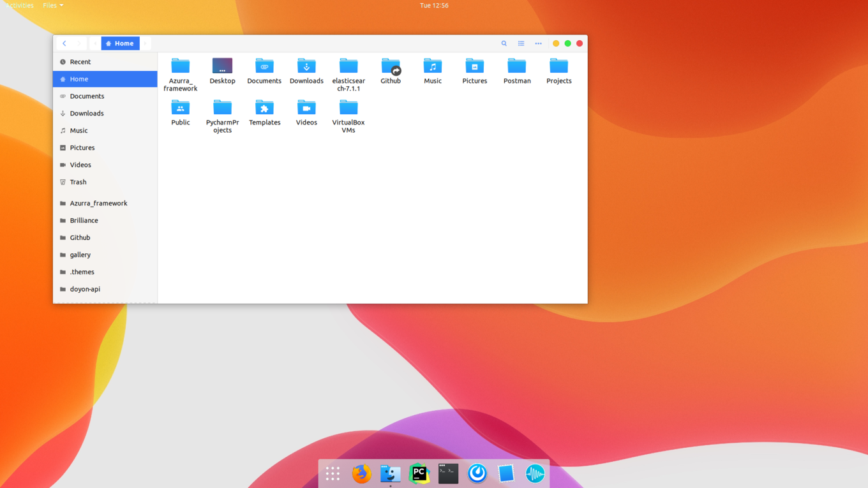
Task: Open the Templates folder
Action: [x=264, y=108]
